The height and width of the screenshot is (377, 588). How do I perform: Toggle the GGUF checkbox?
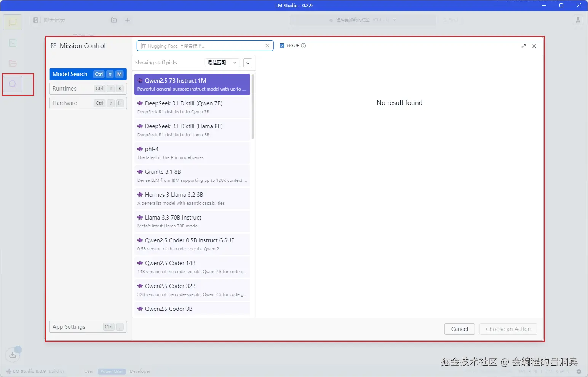282,46
